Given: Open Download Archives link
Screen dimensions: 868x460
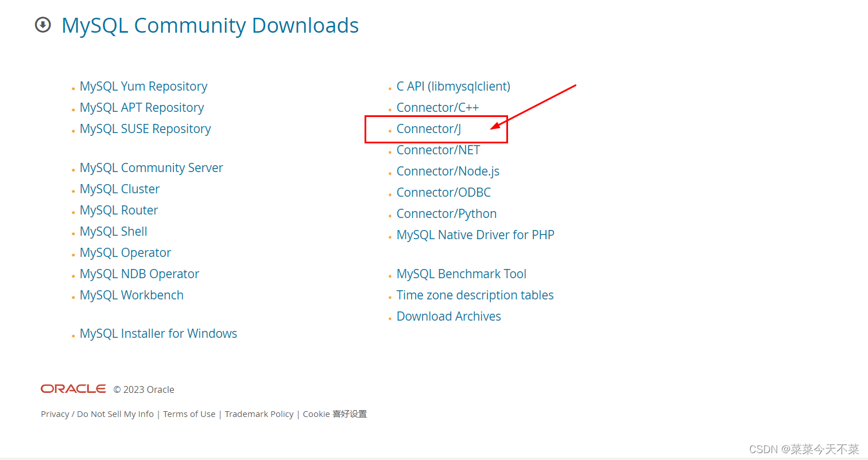Looking at the screenshot, I should coord(449,317).
